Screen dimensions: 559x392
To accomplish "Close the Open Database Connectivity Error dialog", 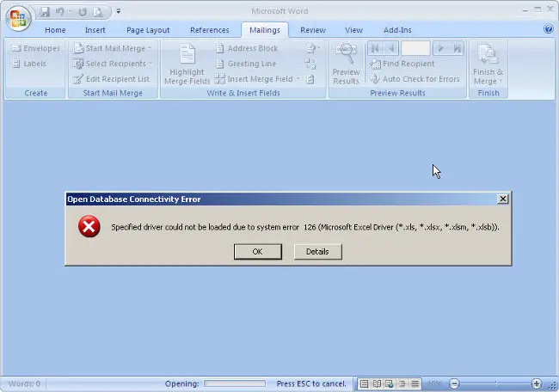I will pyautogui.click(x=503, y=199).
